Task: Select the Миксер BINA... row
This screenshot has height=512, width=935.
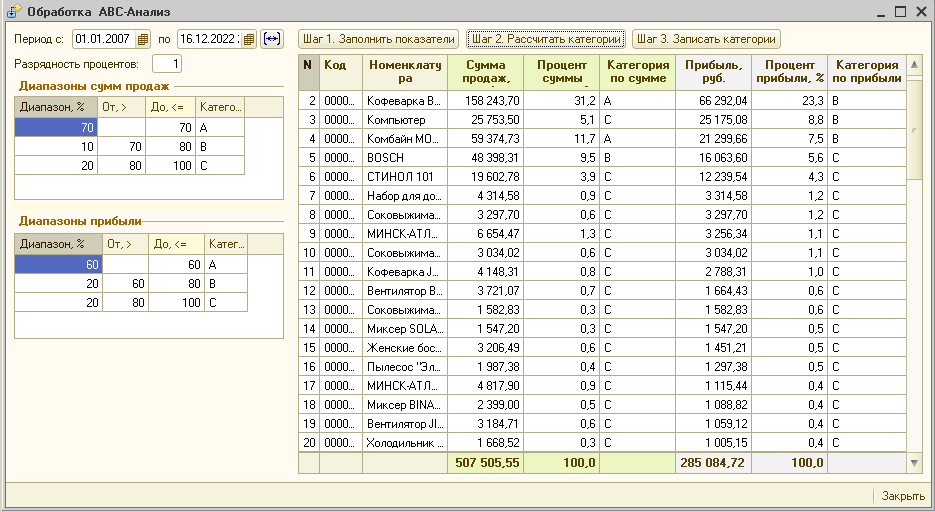Action: tap(602, 405)
